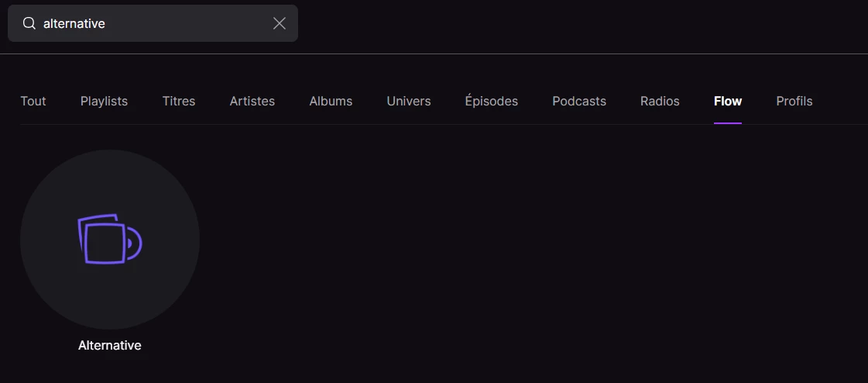Clear the search field with the X
This screenshot has height=383, width=868.
click(280, 23)
